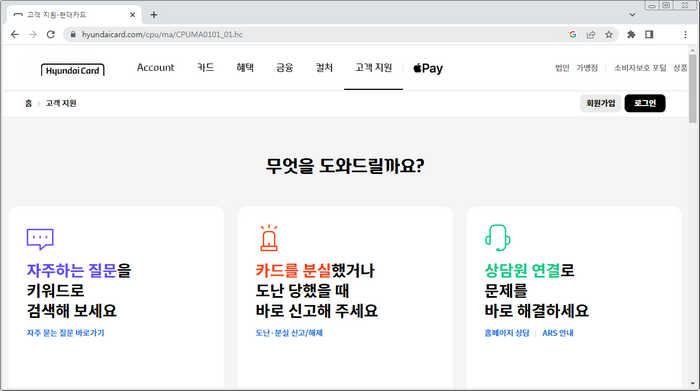Go back to the previous page
The width and height of the screenshot is (700, 391).
[15, 34]
